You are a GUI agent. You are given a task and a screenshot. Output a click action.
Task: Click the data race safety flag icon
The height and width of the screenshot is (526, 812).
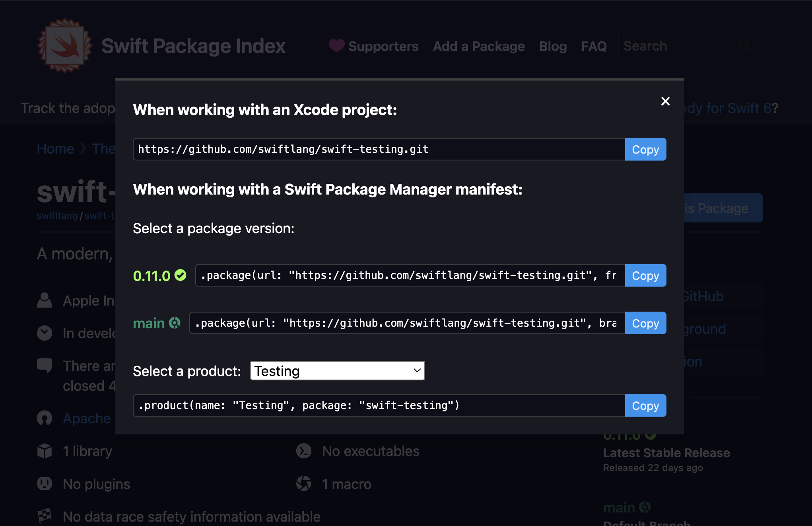45,516
